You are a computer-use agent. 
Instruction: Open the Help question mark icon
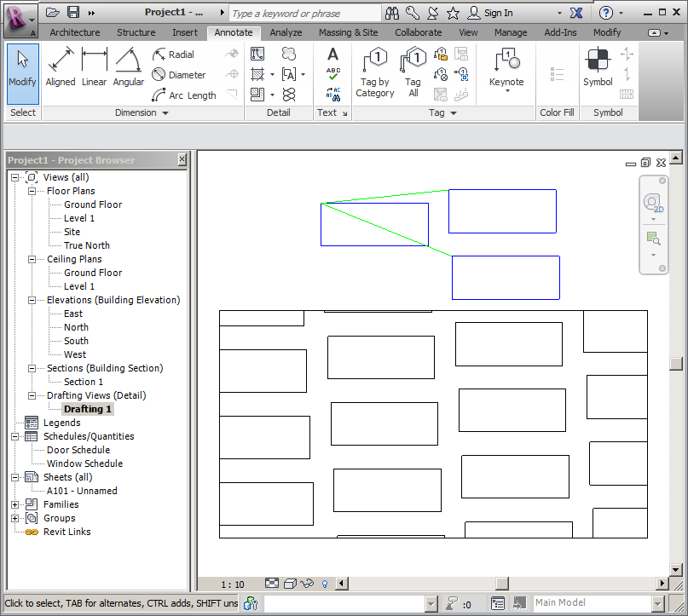click(606, 13)
